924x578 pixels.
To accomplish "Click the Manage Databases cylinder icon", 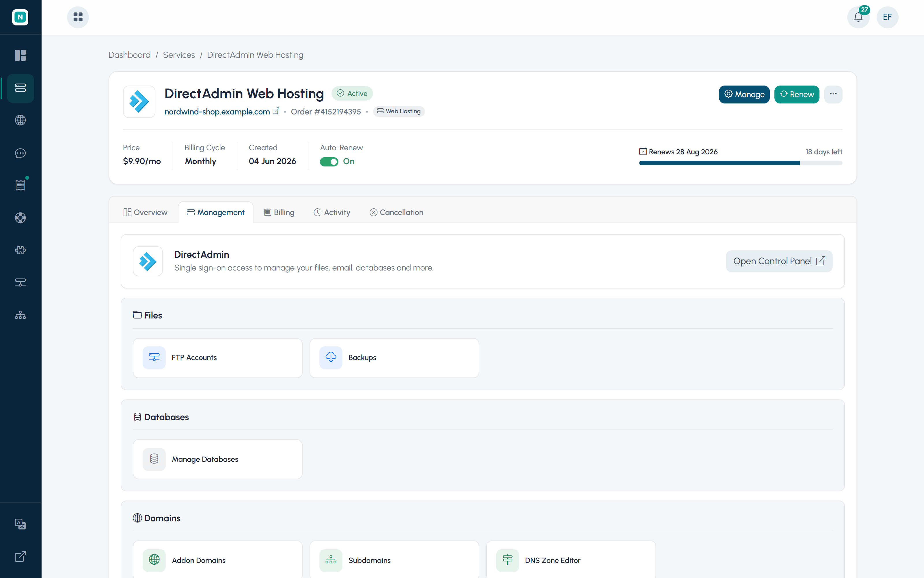I will (x=154, y=459).
